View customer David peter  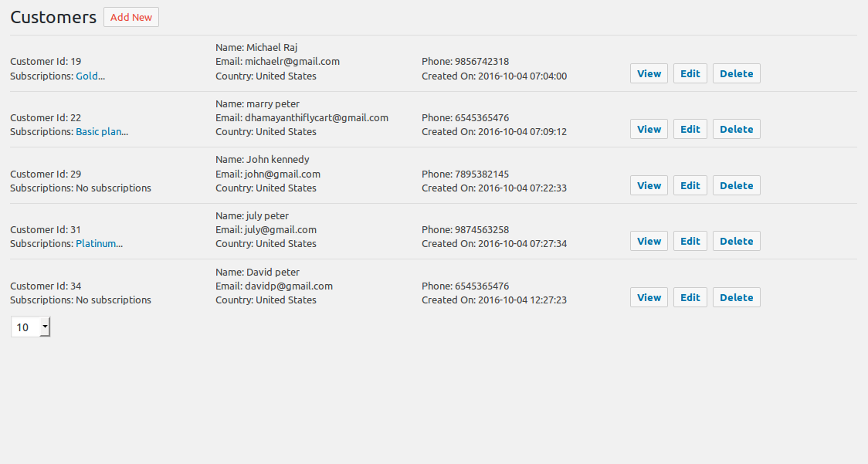(x=649, y=297)
